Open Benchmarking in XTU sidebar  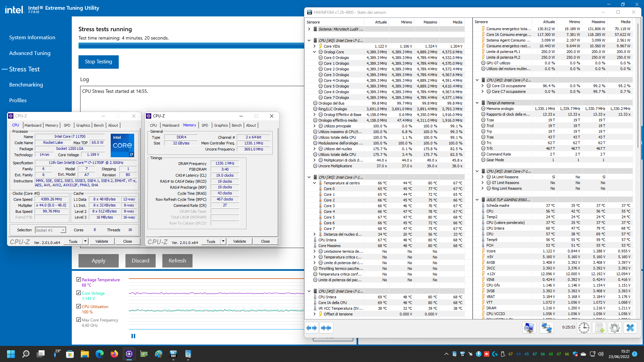(26, 84)
